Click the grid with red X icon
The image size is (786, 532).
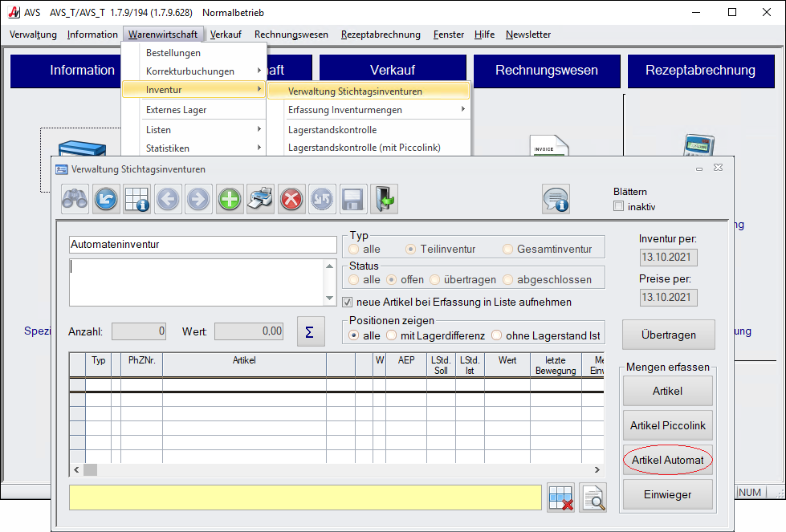(561, 497)
